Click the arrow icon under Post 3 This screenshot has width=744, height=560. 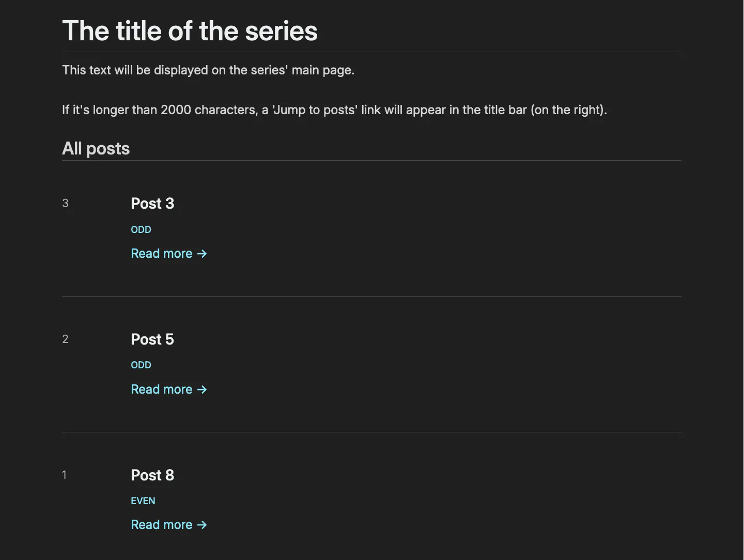pyautogui.click(x=202, y=254)
